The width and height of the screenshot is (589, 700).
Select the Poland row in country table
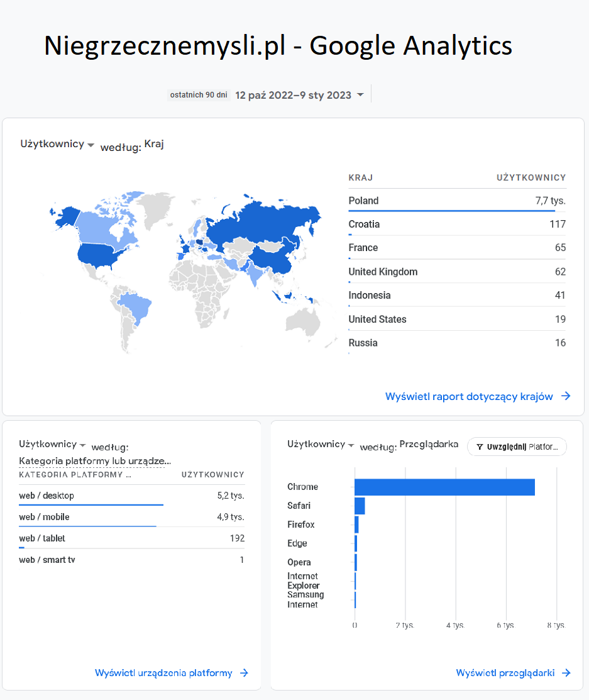(457, 201)
